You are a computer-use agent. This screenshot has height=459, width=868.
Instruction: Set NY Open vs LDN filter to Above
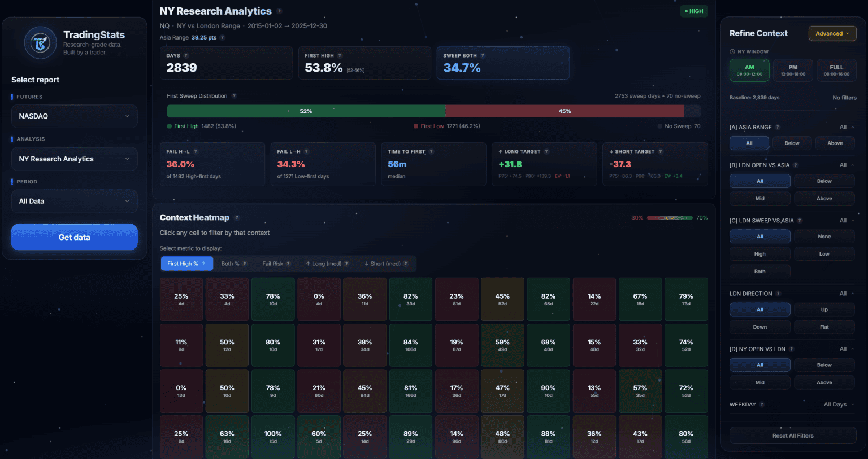824,382
